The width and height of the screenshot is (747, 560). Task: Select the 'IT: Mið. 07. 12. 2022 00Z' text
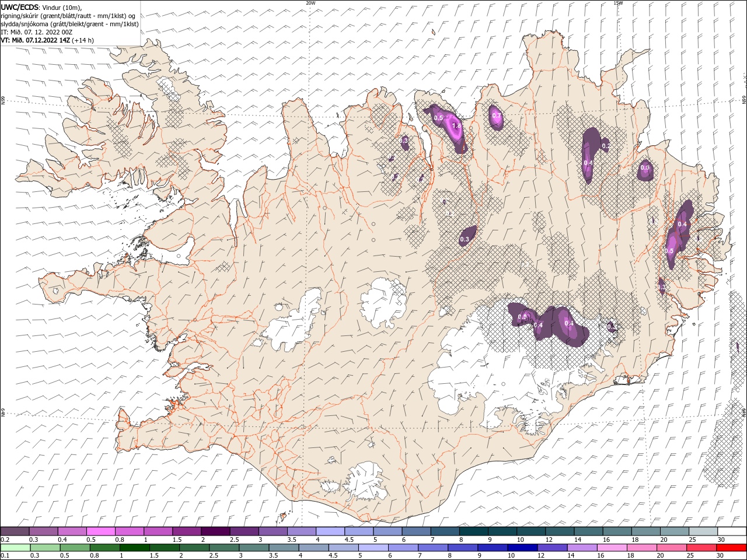(x=37, y=32)
